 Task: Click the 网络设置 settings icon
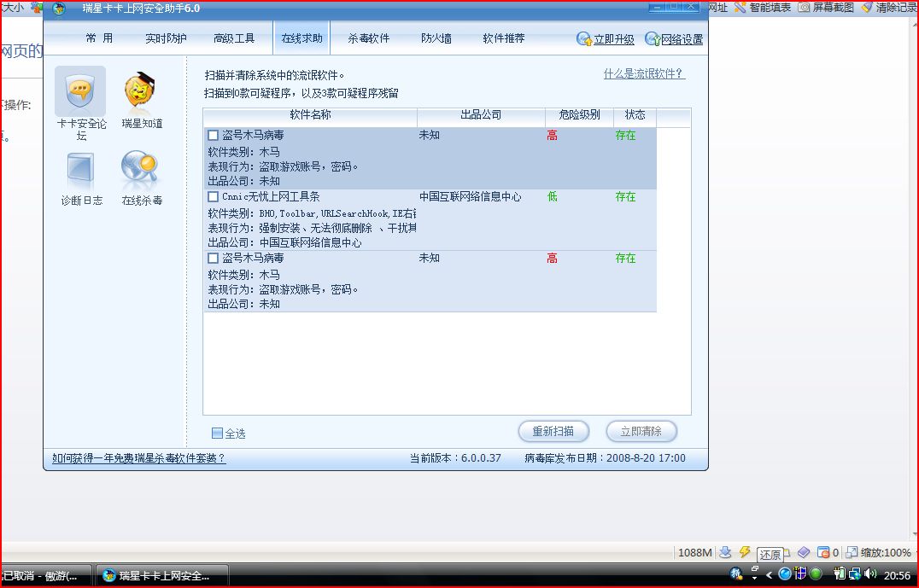[653, 39]
